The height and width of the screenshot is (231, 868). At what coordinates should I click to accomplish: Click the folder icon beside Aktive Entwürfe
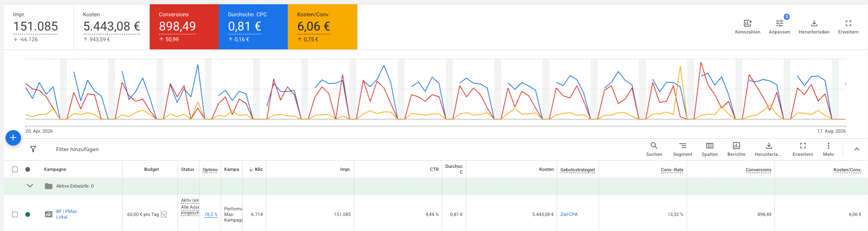click(x=49, y=186)
